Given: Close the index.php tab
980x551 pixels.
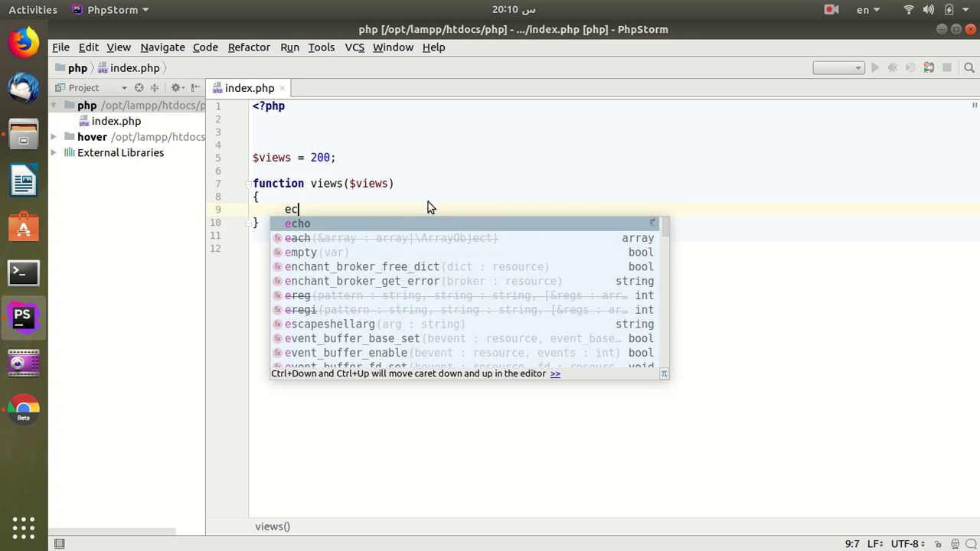Looking at the screenshot, I should (283, 88).
